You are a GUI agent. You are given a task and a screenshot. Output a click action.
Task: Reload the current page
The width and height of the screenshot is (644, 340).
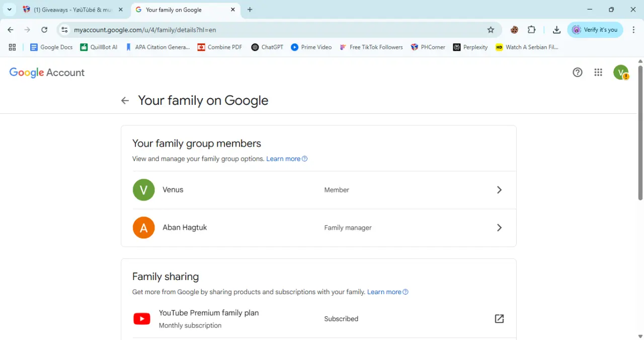coord(44,30)
